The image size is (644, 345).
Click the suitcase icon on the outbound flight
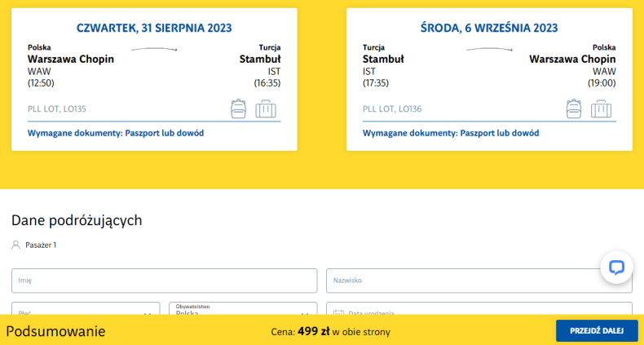(x=266, y=108)
